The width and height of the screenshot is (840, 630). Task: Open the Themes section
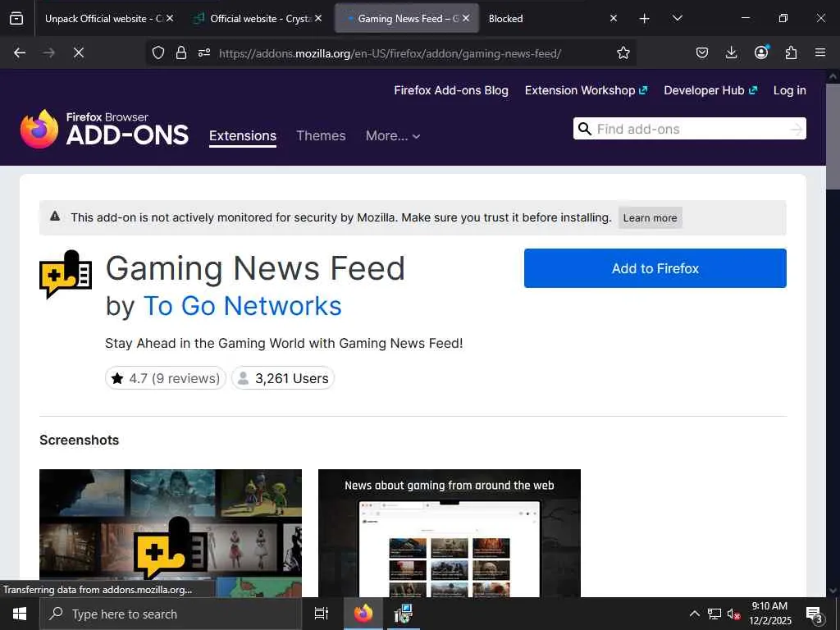(x=321, y=135)
